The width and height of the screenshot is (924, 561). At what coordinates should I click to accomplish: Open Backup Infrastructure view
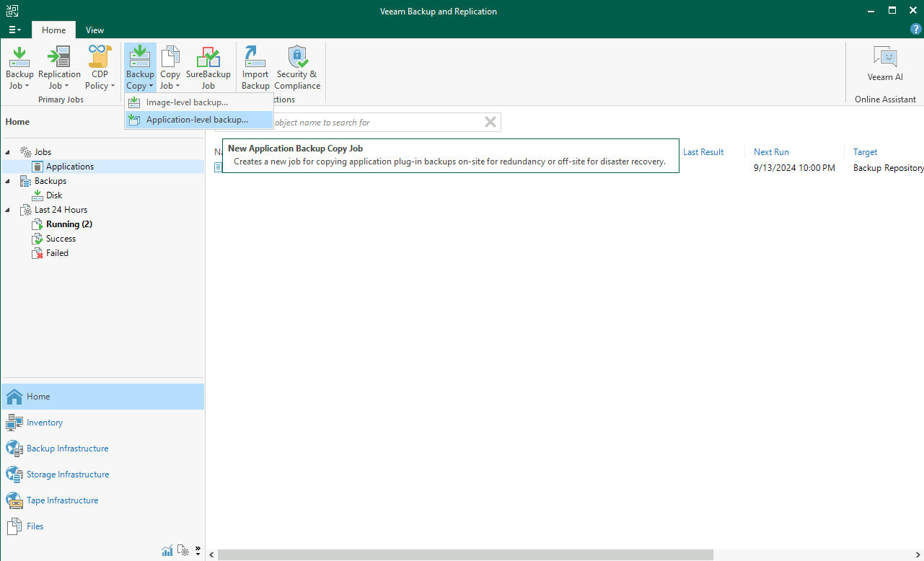pos(67,449)
